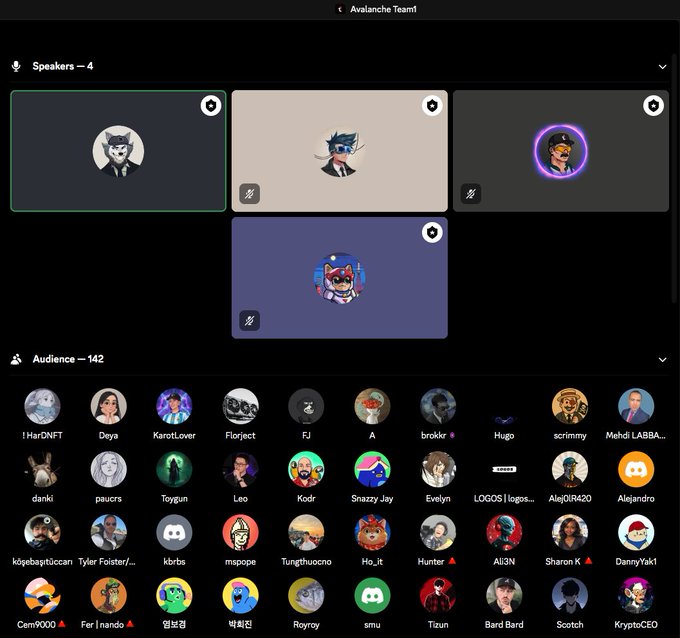Image resolution: width=680 pixels, height=638 pixels.
Task: Click the stage window vertical scrollbar
Action: coord(673,178)
